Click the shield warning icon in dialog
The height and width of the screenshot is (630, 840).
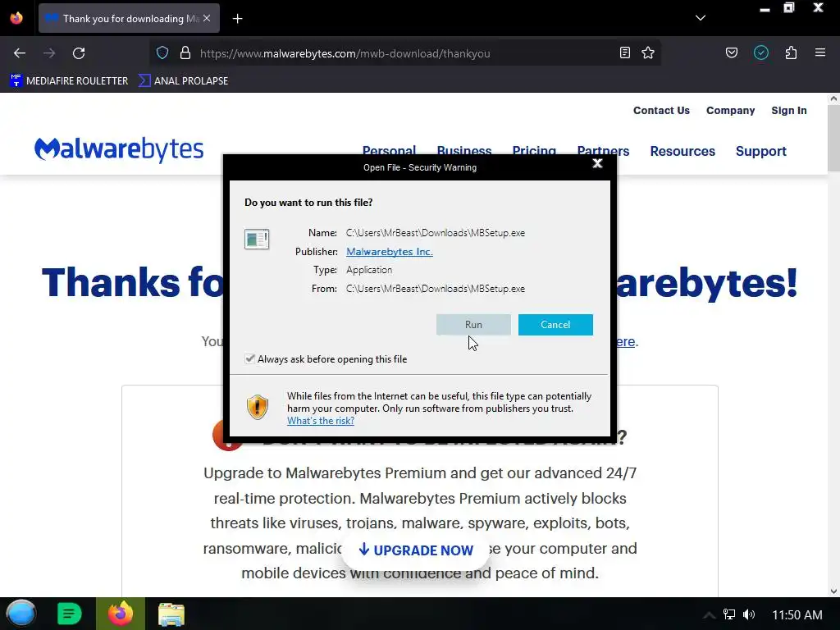coord(257,407)
